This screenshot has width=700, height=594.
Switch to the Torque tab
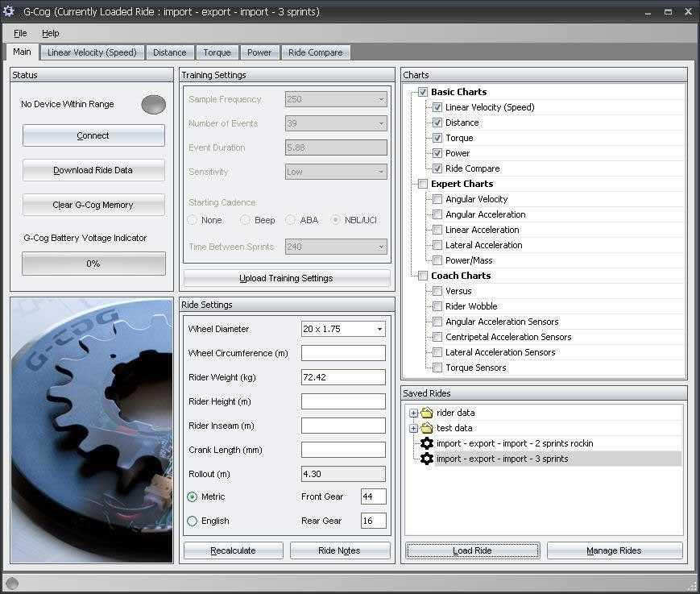coord(217,52)
